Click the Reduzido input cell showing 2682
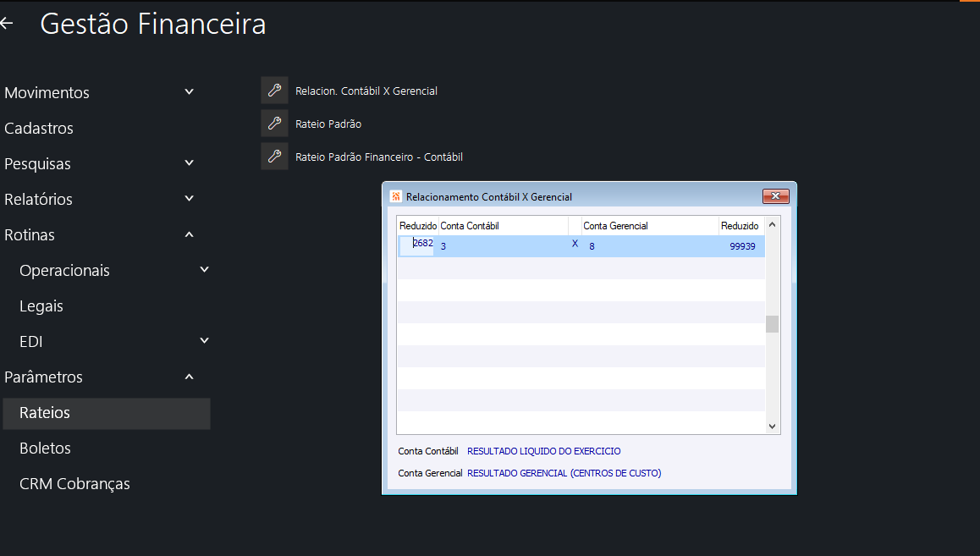This screenshot has width=980, height=556. (417, 245)
